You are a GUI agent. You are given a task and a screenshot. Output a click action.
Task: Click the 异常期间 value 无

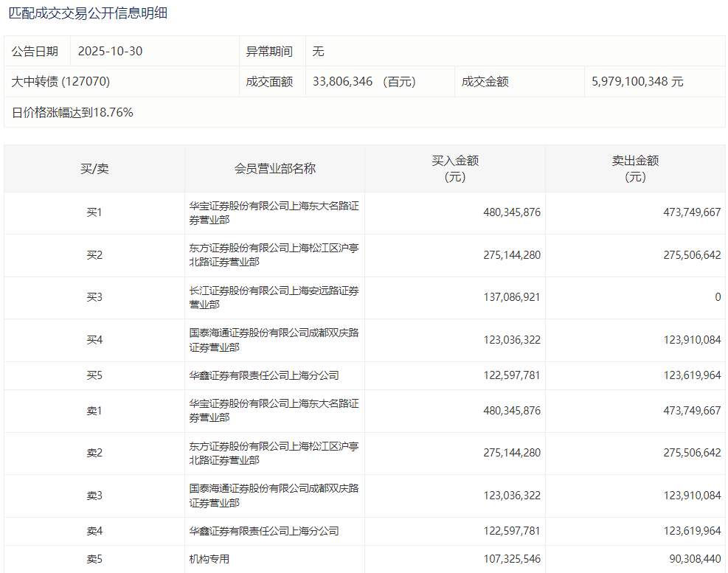pos(318,52)
